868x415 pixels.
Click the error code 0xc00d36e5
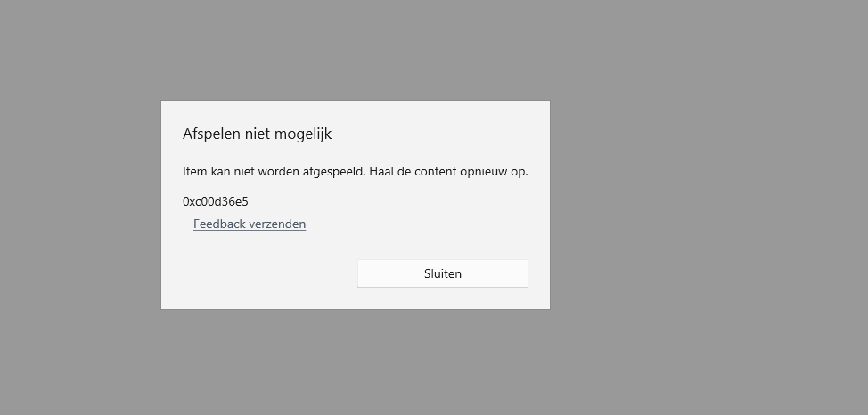(216, 201)
